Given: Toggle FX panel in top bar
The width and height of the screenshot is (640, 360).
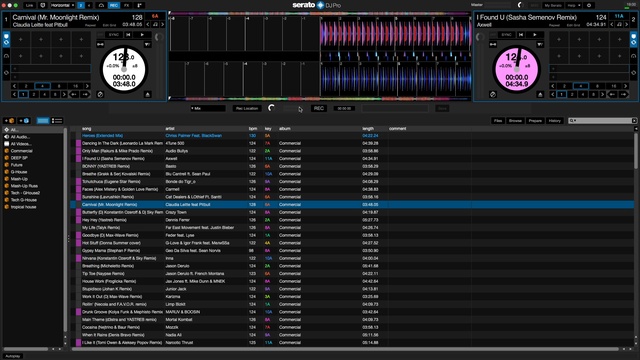Looking at the screenshot, I should click(127, 5).
